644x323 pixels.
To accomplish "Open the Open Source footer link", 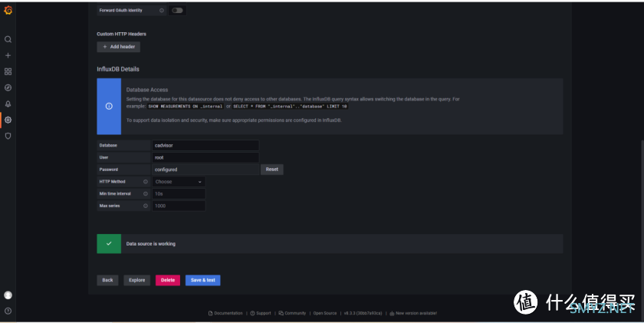I will click(325, 313).
